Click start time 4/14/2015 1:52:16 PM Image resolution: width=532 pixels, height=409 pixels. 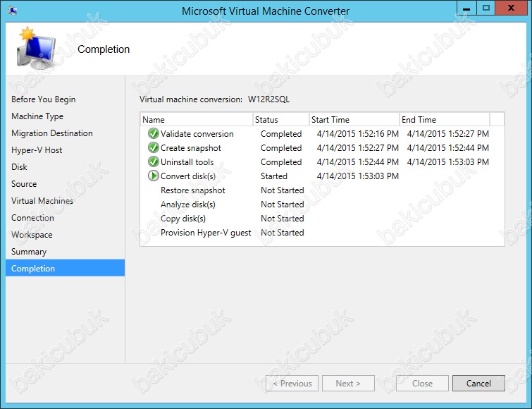point(358,134)
